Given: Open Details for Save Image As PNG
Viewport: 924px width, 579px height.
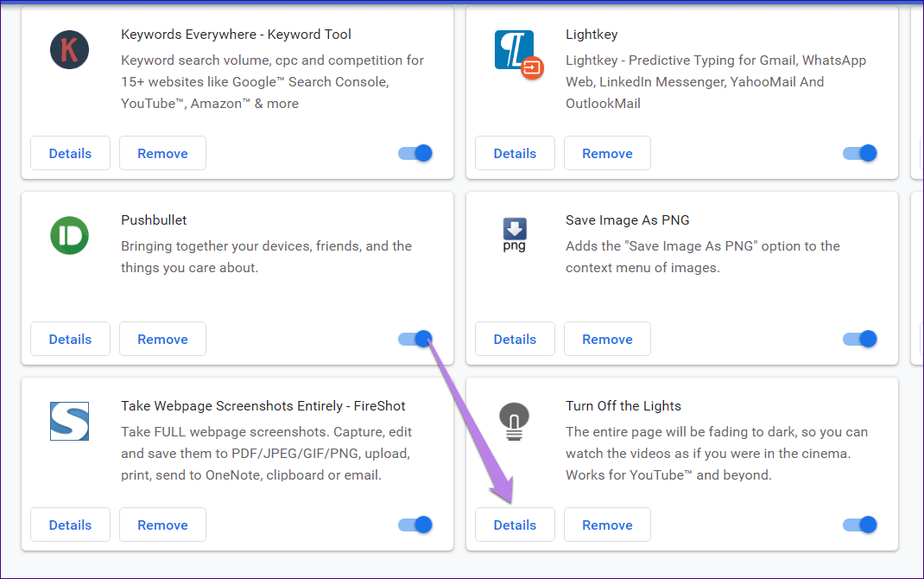Looking at the screenshot, I should click(x=515, y=339).
